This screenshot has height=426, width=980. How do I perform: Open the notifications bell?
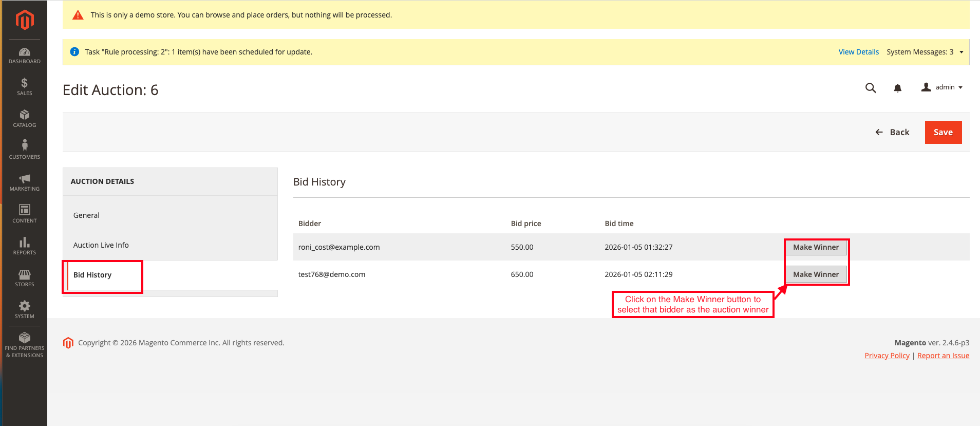(x=897, y=88)
